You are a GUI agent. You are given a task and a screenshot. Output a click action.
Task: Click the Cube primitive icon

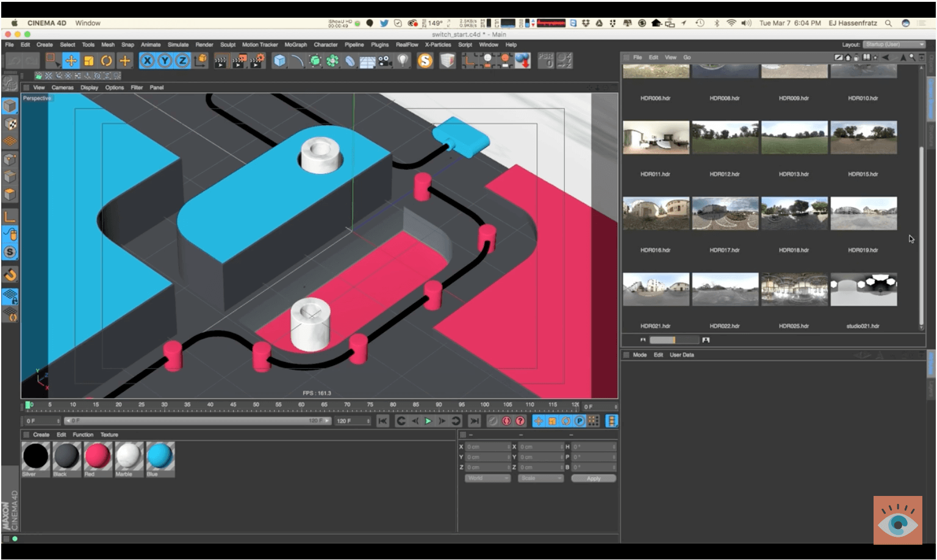279,60
